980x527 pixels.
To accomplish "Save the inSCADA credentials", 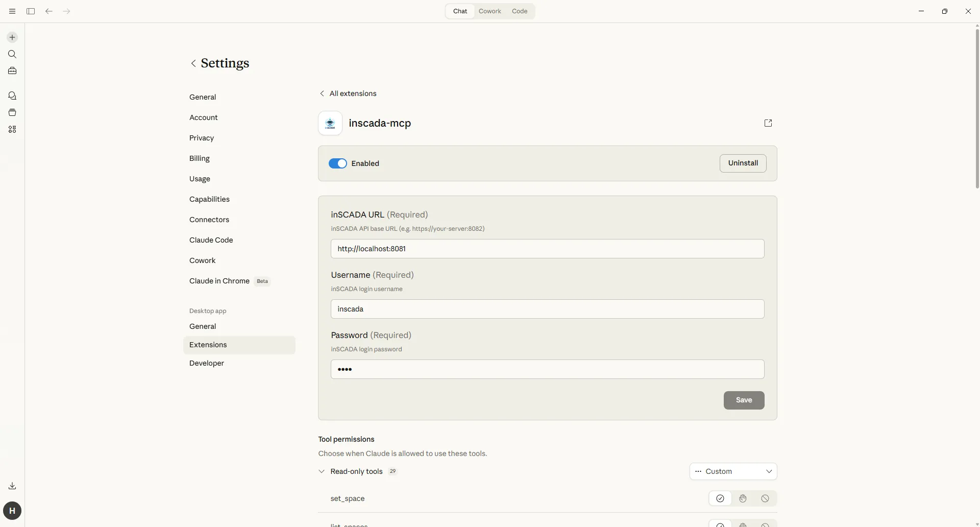I will coord(743,400).
